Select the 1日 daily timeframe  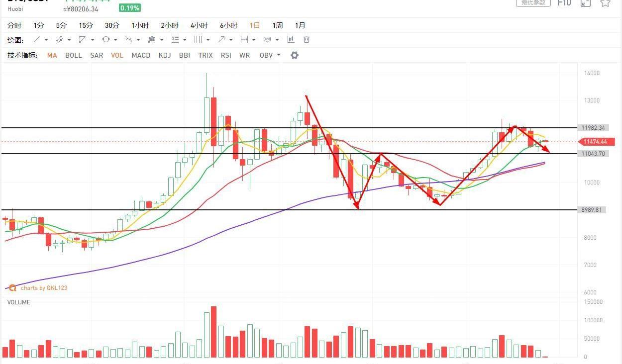255,25
